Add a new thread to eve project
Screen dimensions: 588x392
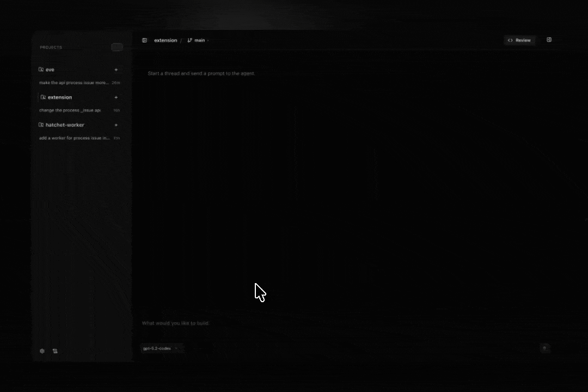pyautogui.click(x=116, y=70)
